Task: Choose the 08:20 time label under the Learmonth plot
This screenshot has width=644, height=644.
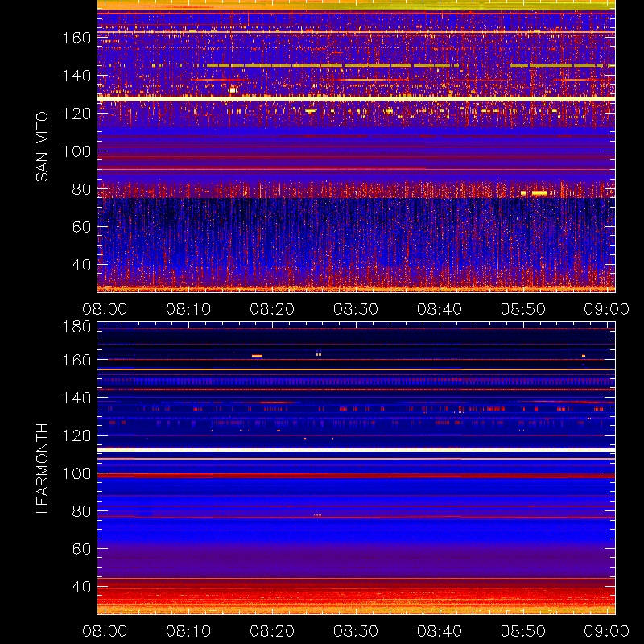Action: click(x=272, y=631)
